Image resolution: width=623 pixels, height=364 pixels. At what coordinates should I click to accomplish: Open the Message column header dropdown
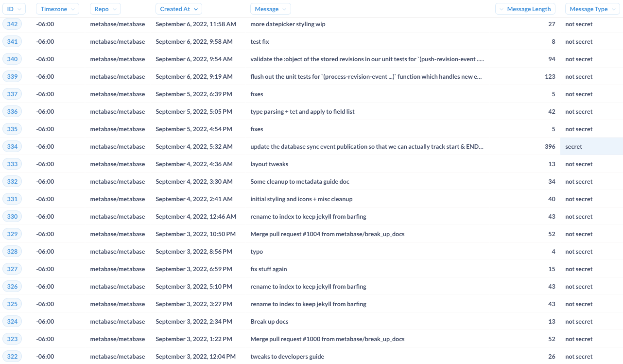pyautogui.click(x=271, y=9)
